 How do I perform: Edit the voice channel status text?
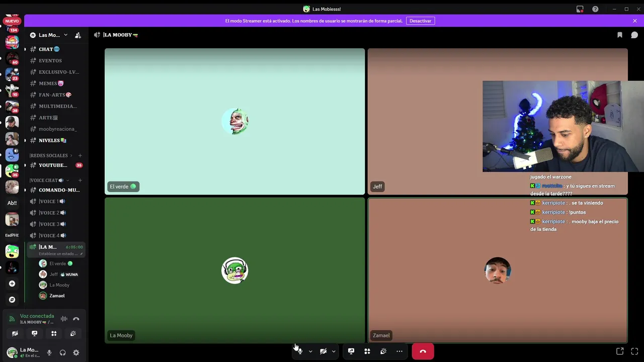(x=60, y=254)
